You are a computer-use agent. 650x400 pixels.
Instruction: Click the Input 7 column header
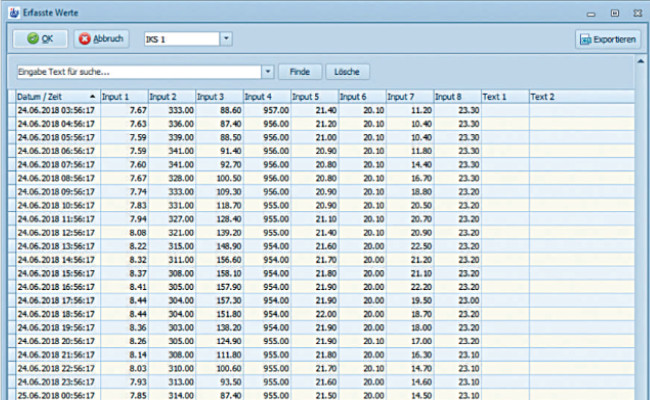click(410, 97)
